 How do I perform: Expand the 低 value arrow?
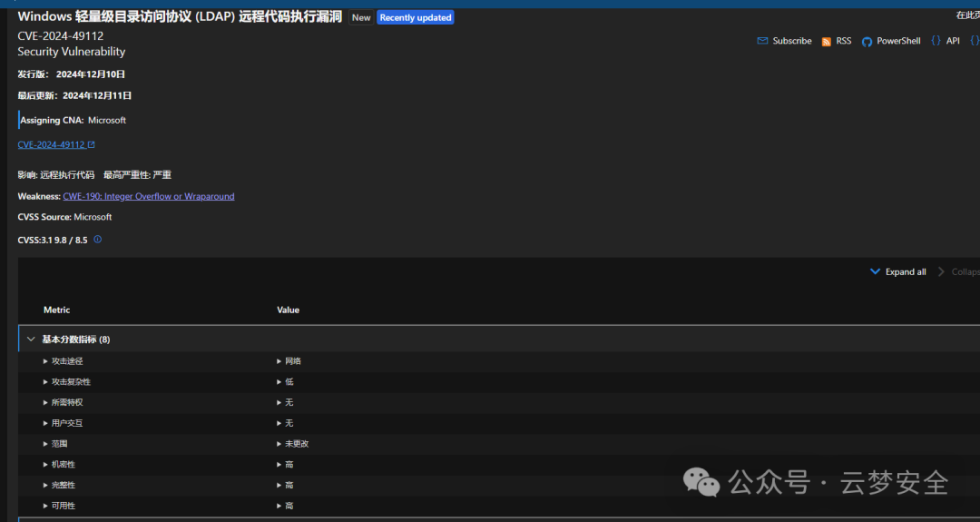tap(279, 381)
